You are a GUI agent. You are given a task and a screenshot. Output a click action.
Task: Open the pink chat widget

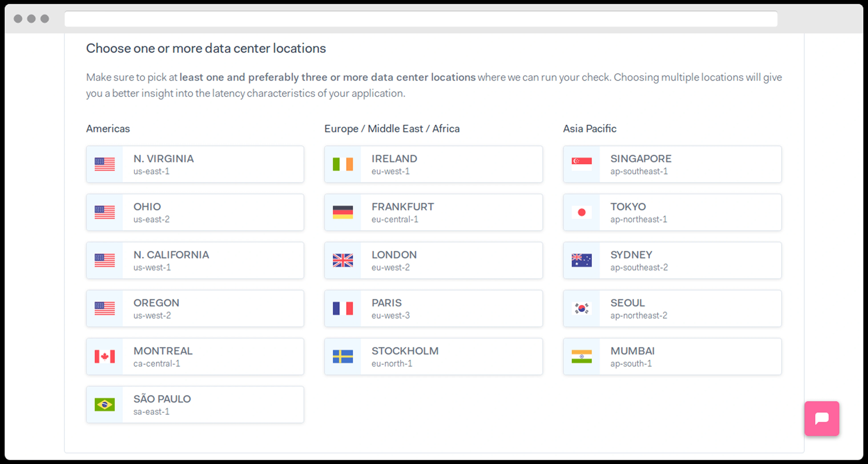pyautogui.click(x=822, y=418)
